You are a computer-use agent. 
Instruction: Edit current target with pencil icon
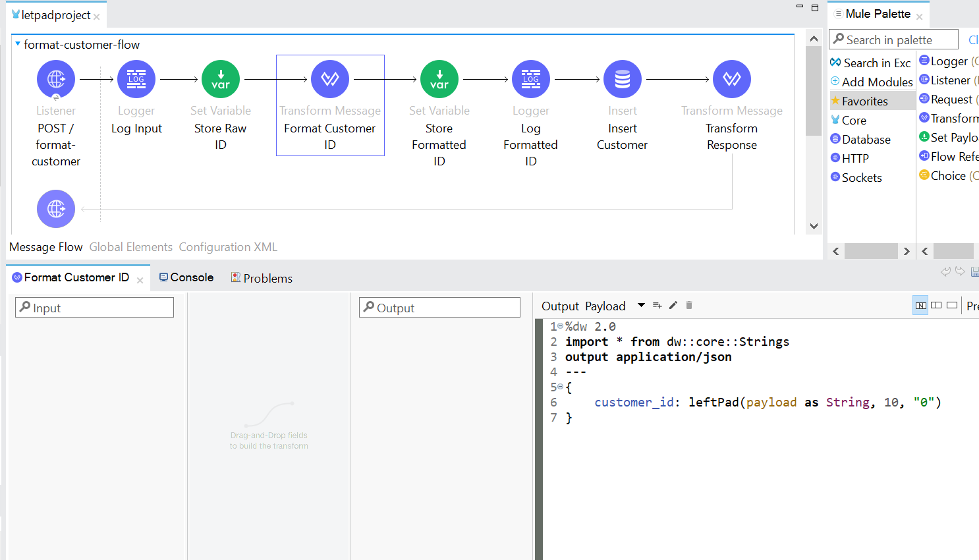tap(673, 305)
